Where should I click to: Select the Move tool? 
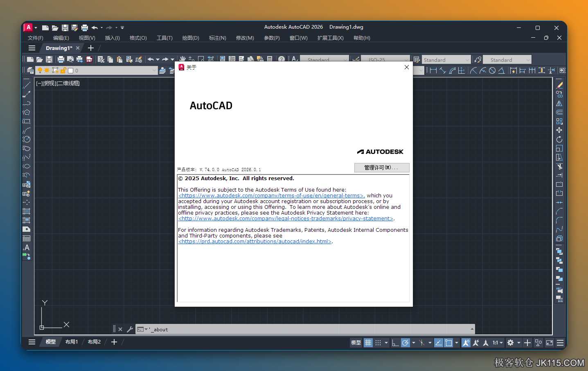click(x=559, y=130)
